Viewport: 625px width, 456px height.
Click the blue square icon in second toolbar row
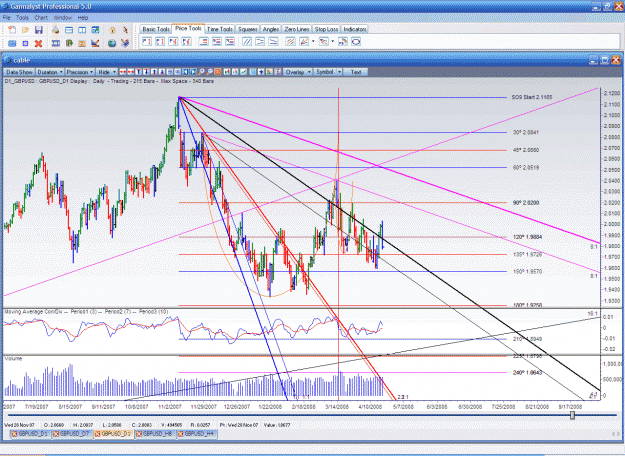(25, 43)
